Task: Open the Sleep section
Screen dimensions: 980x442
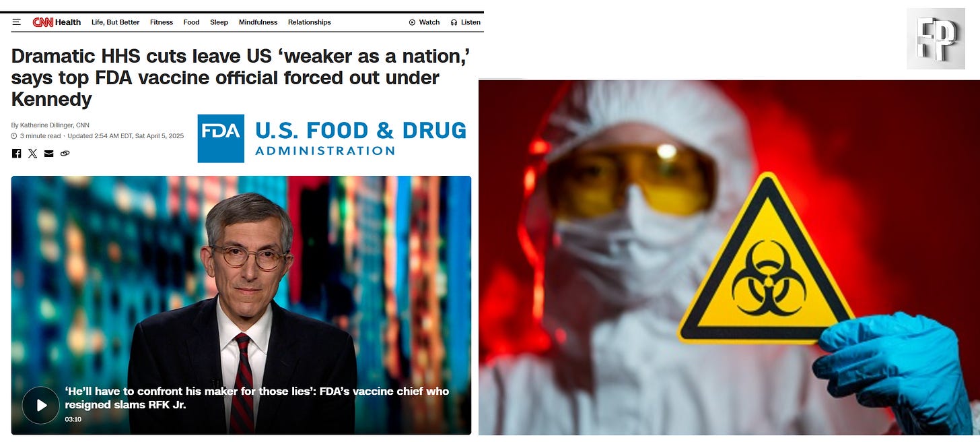Action: point(219,22)
